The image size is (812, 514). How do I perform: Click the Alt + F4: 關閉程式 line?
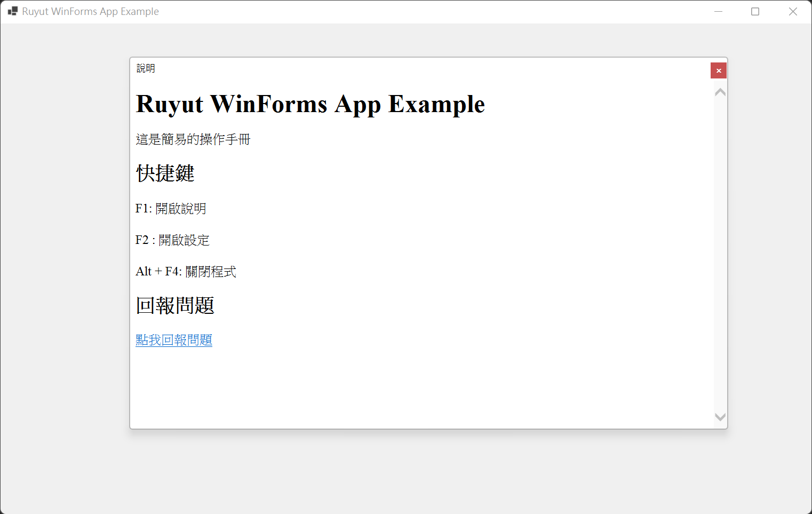coord(186,271)
